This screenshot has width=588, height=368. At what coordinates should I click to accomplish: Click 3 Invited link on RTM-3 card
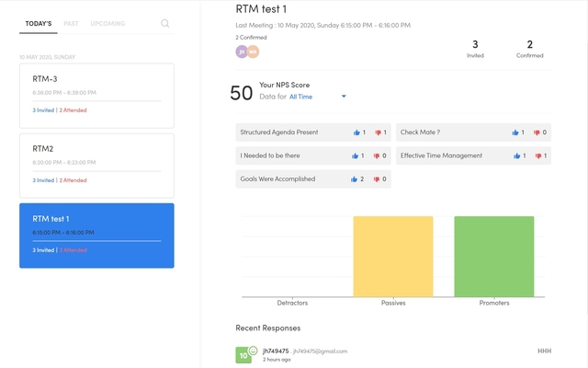click(x=43, y=110)
